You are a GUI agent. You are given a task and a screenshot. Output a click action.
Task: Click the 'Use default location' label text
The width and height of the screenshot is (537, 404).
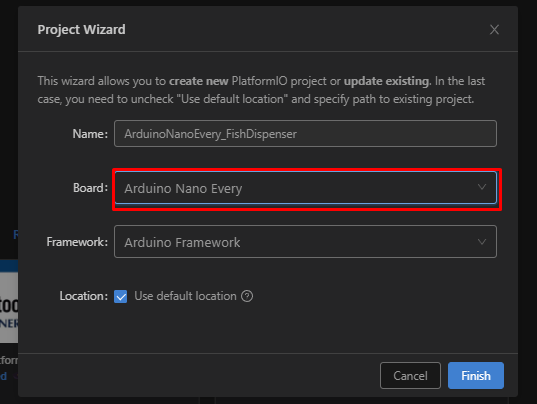185,296
